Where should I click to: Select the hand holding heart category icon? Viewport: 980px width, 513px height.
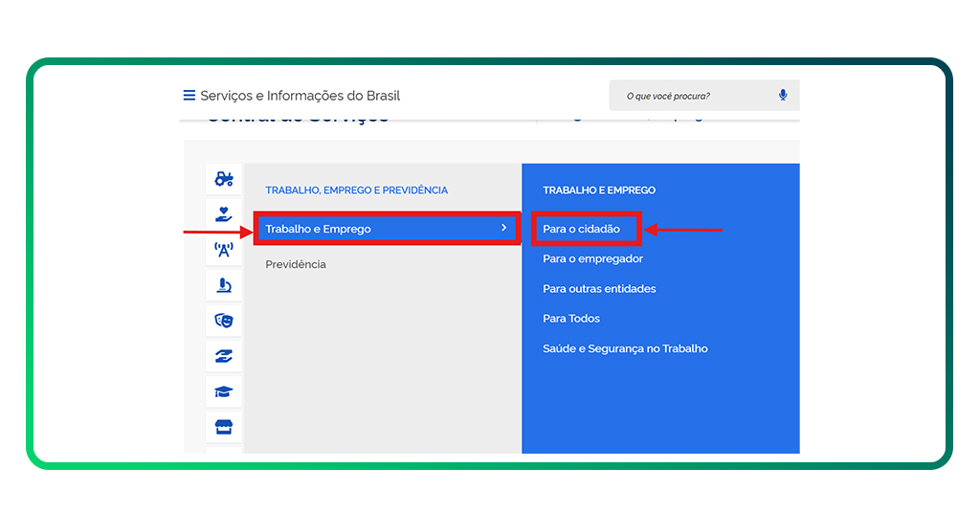[x=224, y=213]
